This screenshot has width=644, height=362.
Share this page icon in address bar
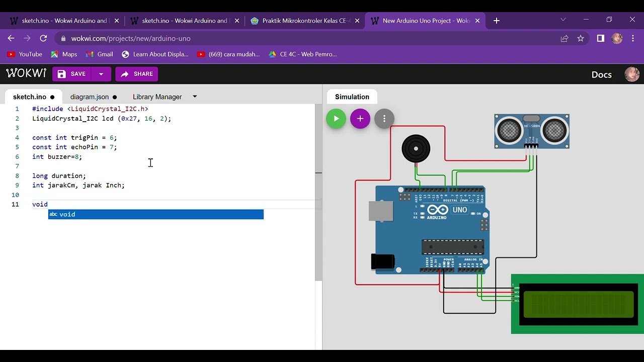[x=565, y=38]
